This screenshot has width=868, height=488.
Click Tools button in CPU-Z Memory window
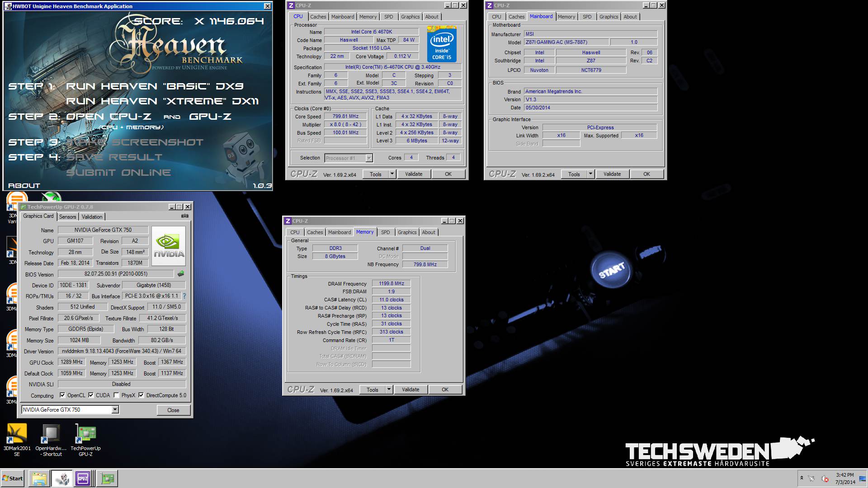[373, 389]
